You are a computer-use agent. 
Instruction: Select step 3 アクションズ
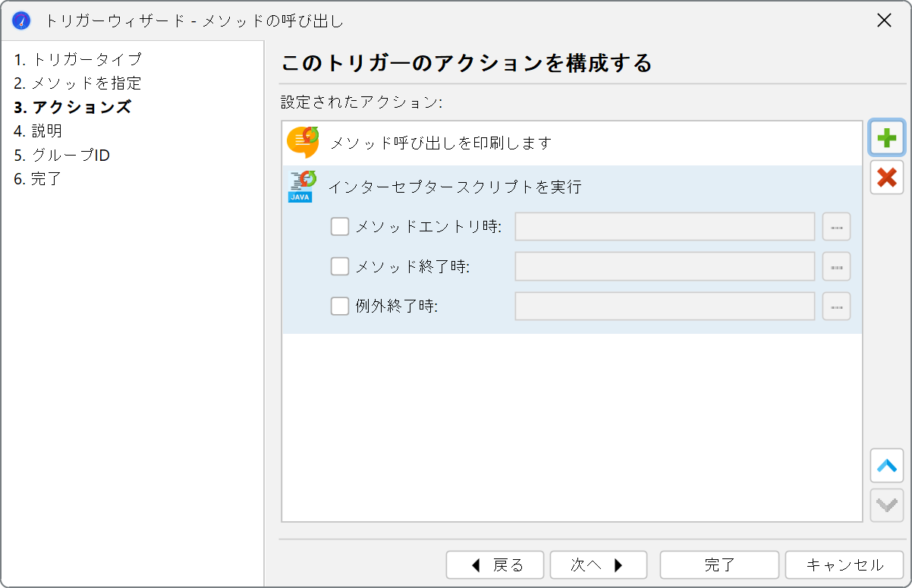tap(73, 107)
